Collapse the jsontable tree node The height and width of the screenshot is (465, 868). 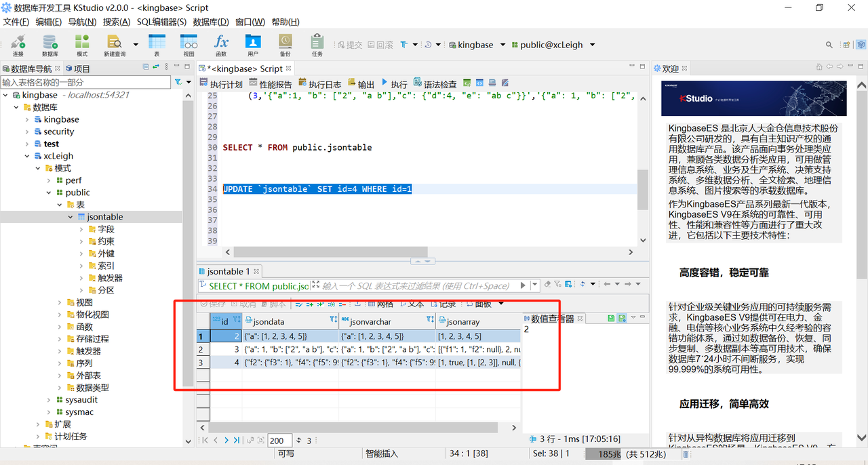tap(71, 217)
